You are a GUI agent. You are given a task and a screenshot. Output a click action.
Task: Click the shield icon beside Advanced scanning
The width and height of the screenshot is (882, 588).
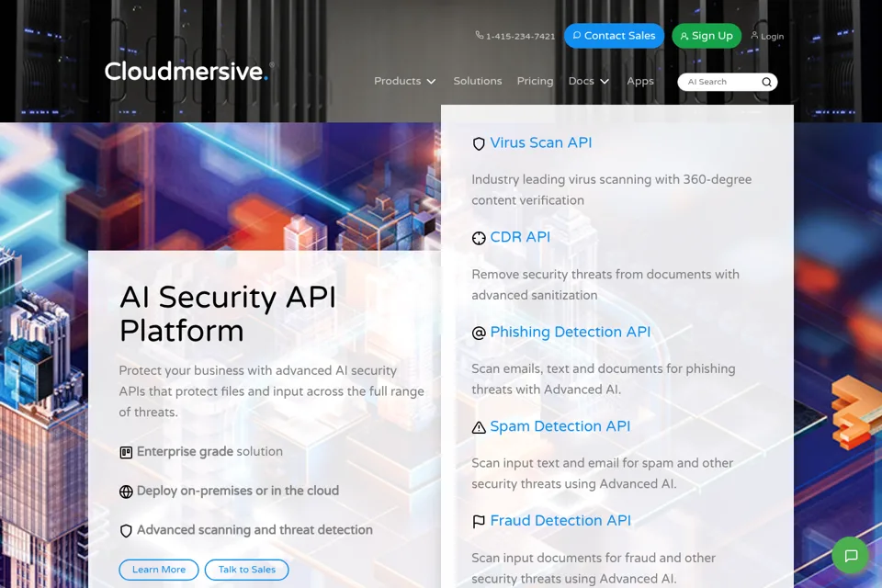tap(126, 531)
